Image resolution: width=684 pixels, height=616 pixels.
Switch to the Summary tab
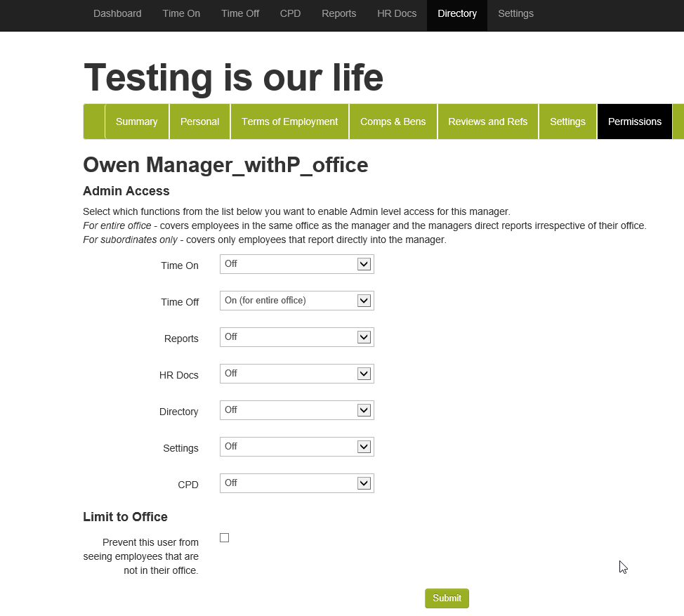(x=136, y=122)
